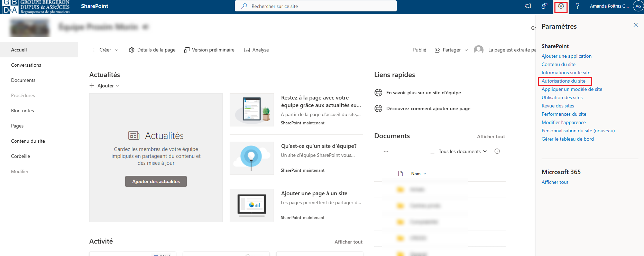Screen dimensions: 644x256
Task: Open Personnalisation du site (nouveau) link
Action: [x=578, y=131]
